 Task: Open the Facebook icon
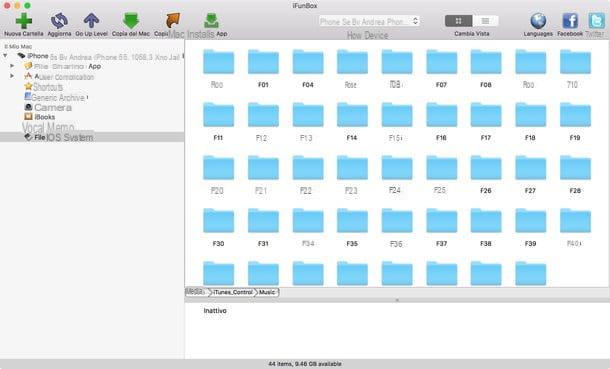[570, 21]
